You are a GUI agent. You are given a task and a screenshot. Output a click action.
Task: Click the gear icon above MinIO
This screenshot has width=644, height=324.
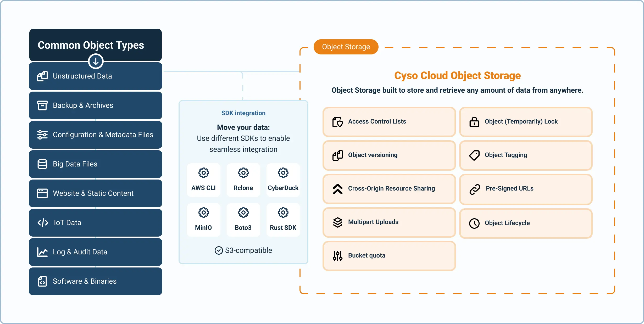(204, 213)
